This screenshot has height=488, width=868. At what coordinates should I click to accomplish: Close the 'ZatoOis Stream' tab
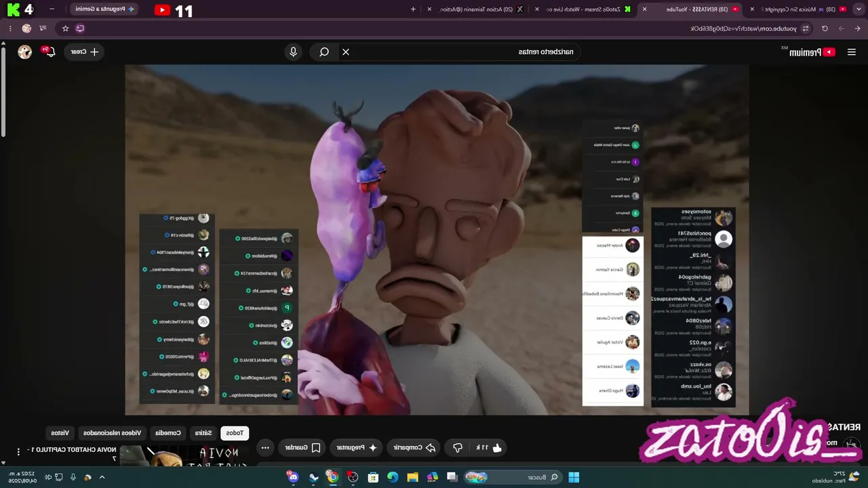[537, 9]
